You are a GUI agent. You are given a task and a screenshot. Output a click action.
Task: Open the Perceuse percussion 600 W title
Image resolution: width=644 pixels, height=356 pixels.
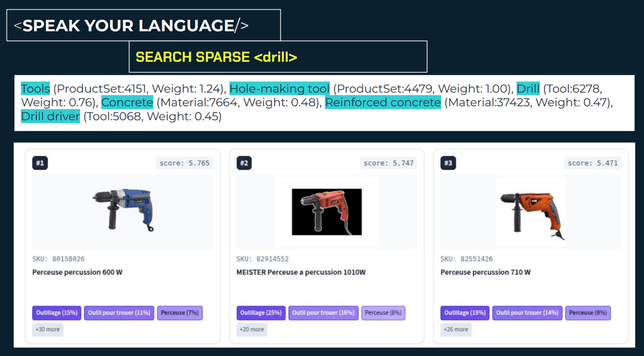coord(77,272)
